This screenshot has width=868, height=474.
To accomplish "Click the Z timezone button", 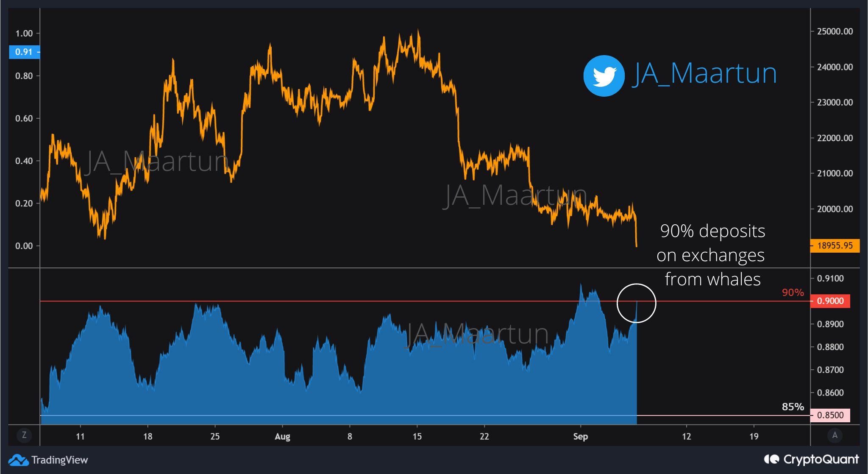I will tap(24, 435).
